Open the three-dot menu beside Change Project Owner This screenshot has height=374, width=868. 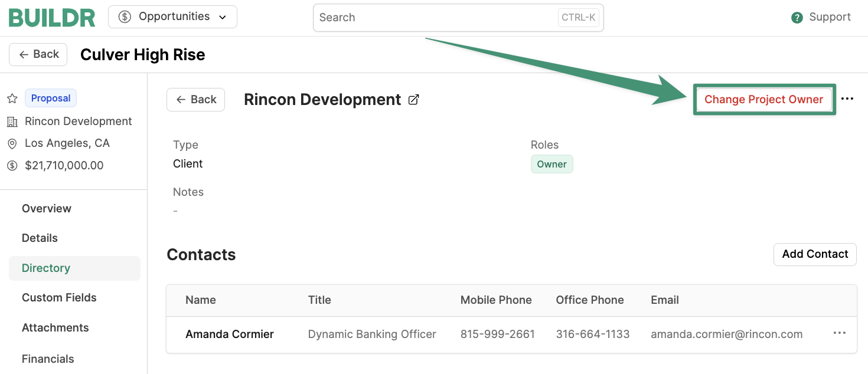[847, 99]
